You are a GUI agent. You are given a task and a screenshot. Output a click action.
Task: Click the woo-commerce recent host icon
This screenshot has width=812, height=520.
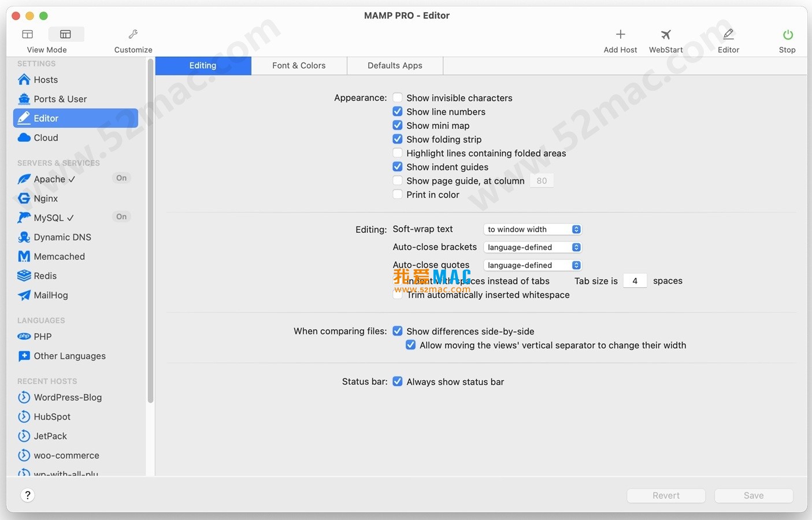(24, 455)
